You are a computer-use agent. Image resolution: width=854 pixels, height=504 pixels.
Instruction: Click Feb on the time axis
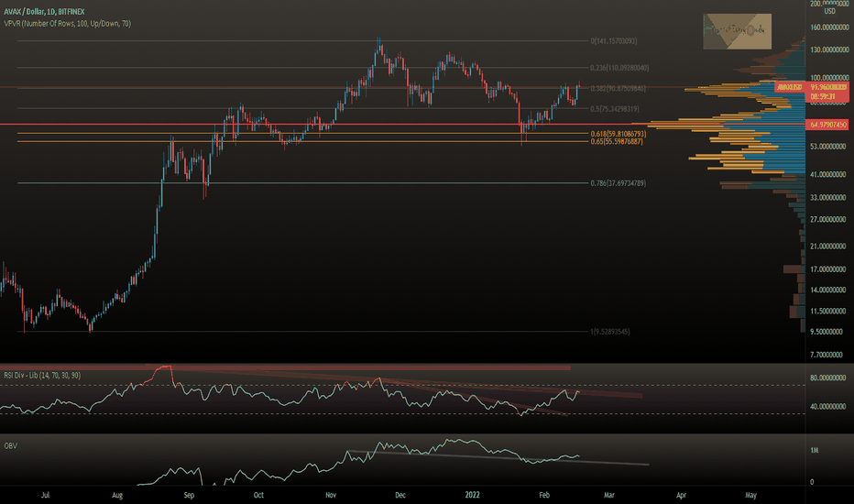point(544,495)
